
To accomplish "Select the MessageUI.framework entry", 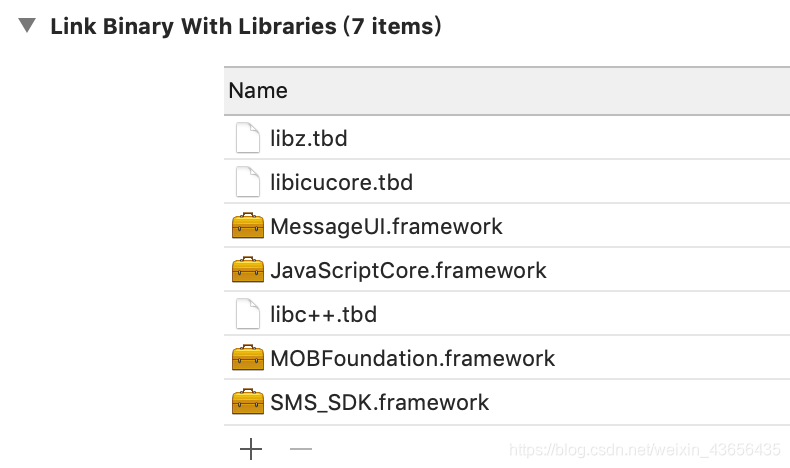I will [507, 225].
